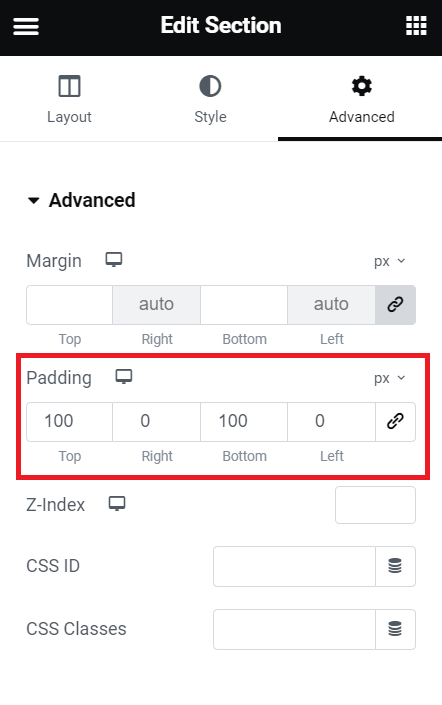Click the Padding Bottom input field
The height and width of the screenshot is (705, 442).
point(244,422)
